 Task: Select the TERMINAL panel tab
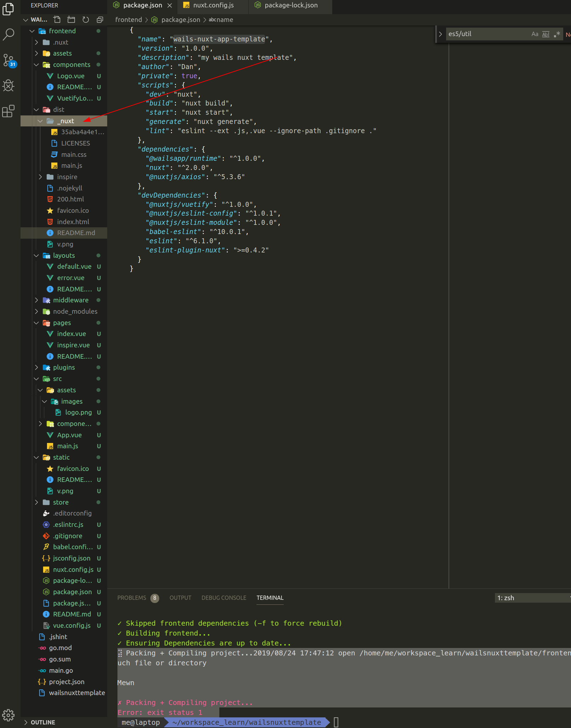click(270, 598)
